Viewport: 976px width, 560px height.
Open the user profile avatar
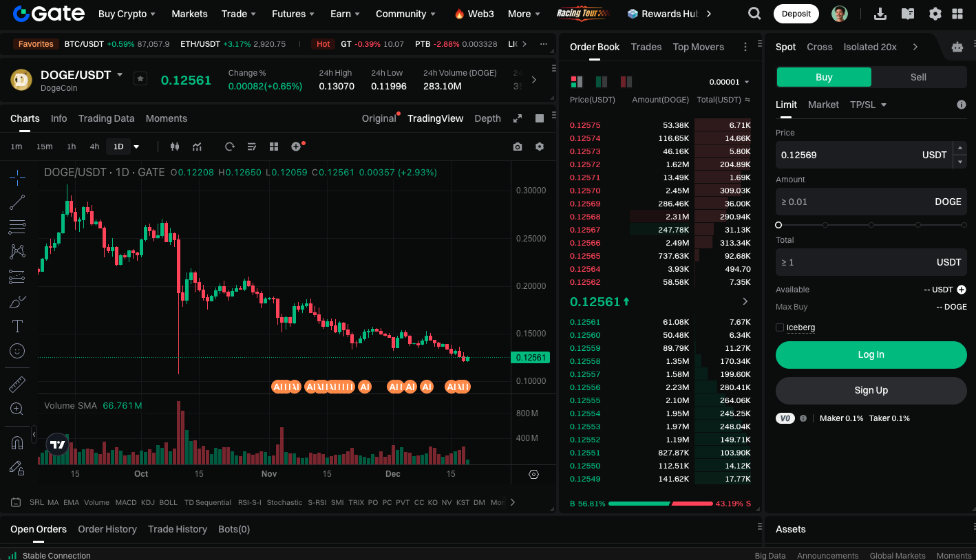[840, 14]
